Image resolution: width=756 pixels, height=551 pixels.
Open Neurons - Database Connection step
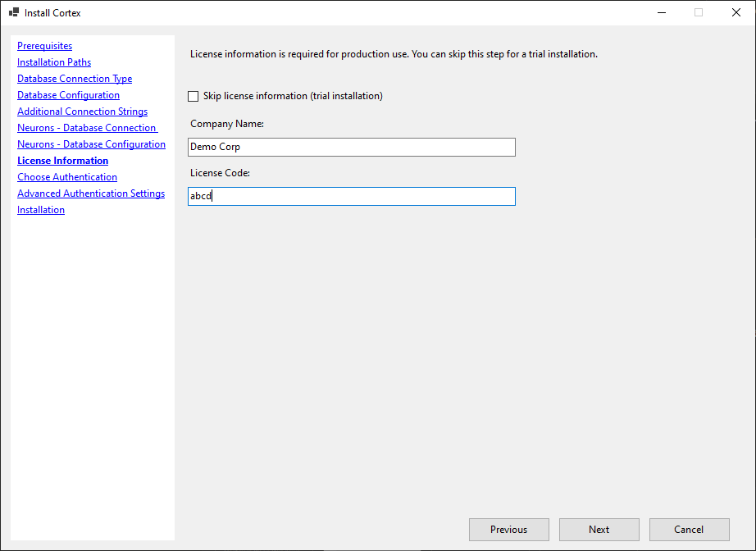tap(86, 128)
